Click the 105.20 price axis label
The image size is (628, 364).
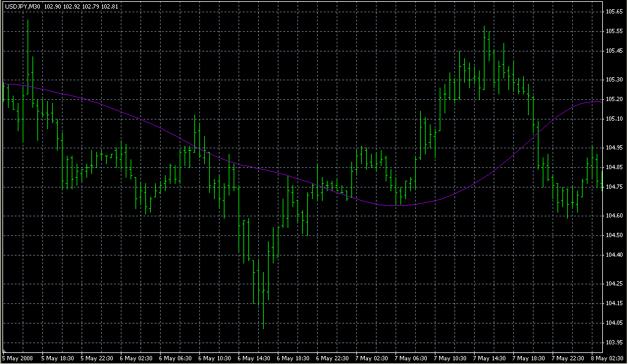coord(614,99)
